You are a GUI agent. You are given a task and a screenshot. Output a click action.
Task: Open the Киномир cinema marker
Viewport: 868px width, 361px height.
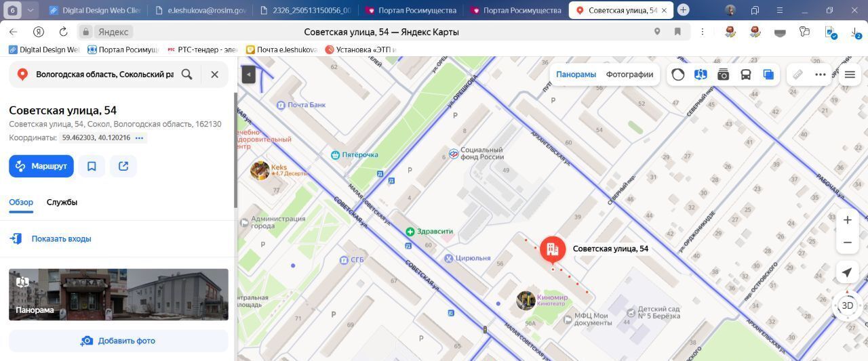point(526,300)
